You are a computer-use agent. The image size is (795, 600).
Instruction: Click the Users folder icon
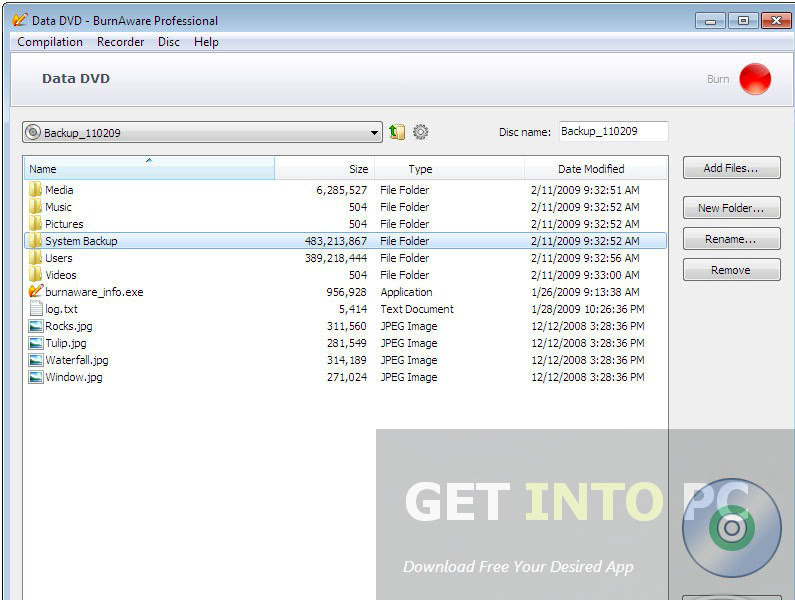click(x=35, y=258)
